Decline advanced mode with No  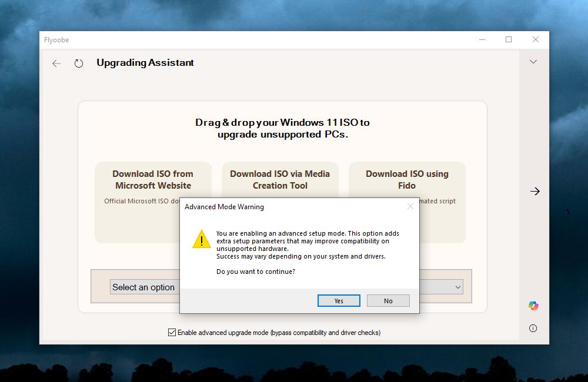pos(388,301)
